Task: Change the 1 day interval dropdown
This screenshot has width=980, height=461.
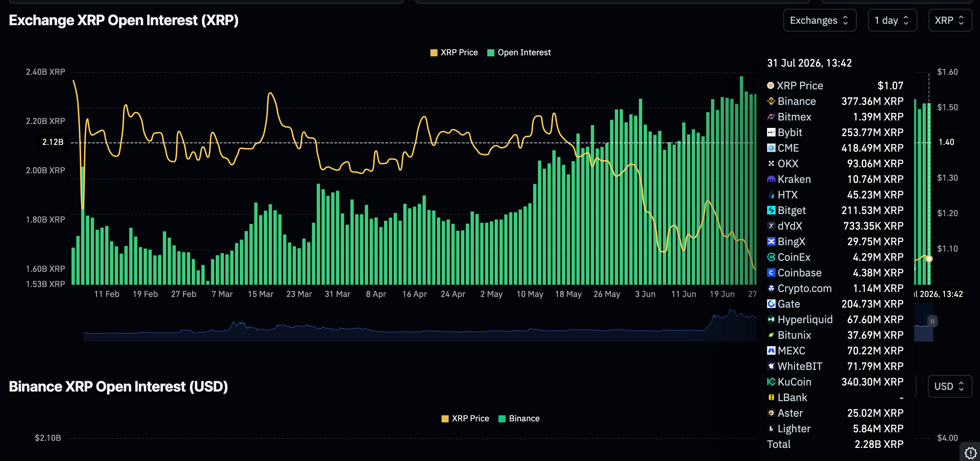Action: point(892,20)
